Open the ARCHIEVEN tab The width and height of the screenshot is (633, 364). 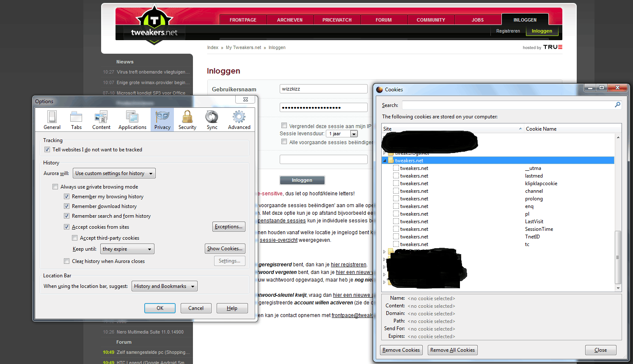(x=290, y=20)
